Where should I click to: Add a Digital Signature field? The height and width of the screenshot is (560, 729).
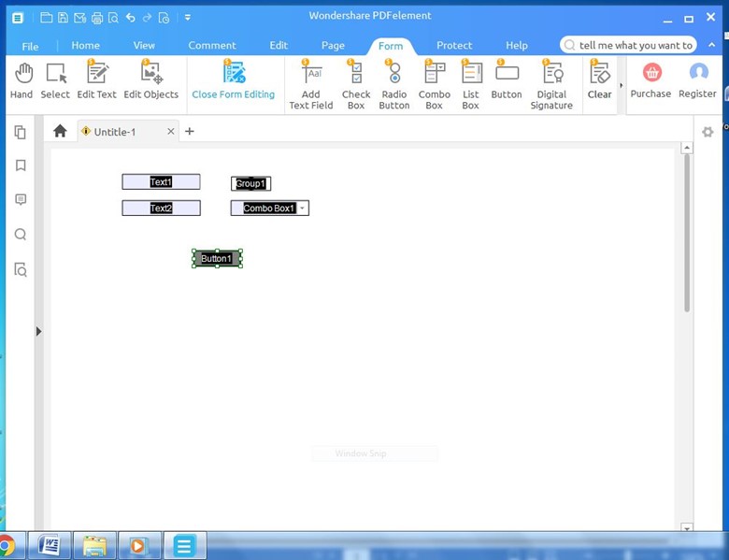point(551,84)
